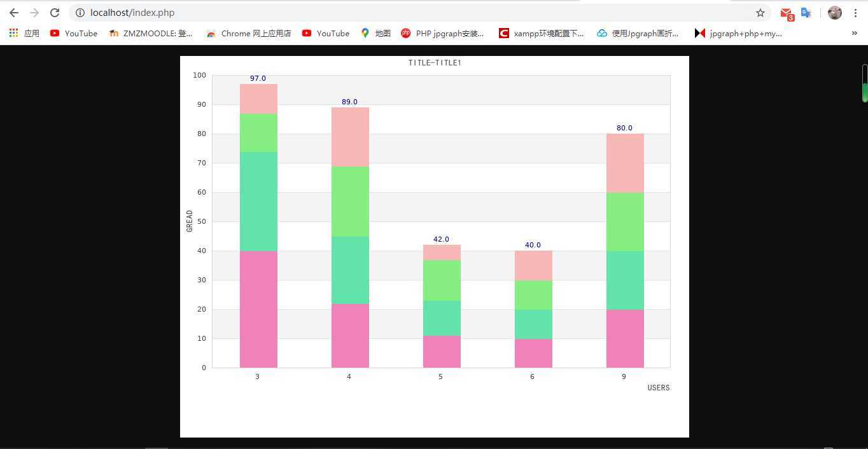The height and width of the screenshot is (449, 868).
Task: Click the x-axis tick label 9
Action: pos(624,376)
